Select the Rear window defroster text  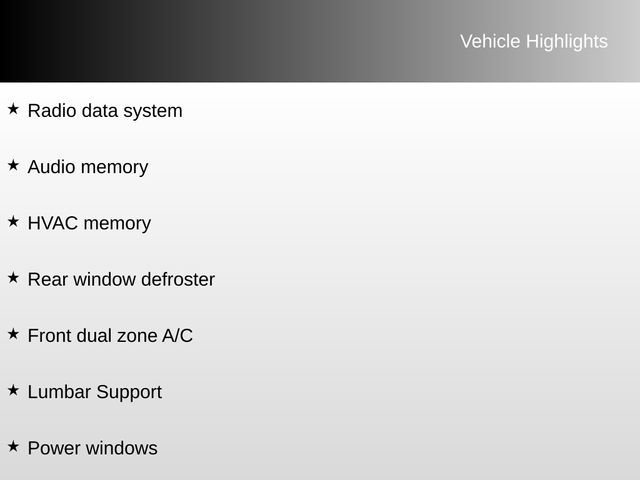(x=121, y=279)
